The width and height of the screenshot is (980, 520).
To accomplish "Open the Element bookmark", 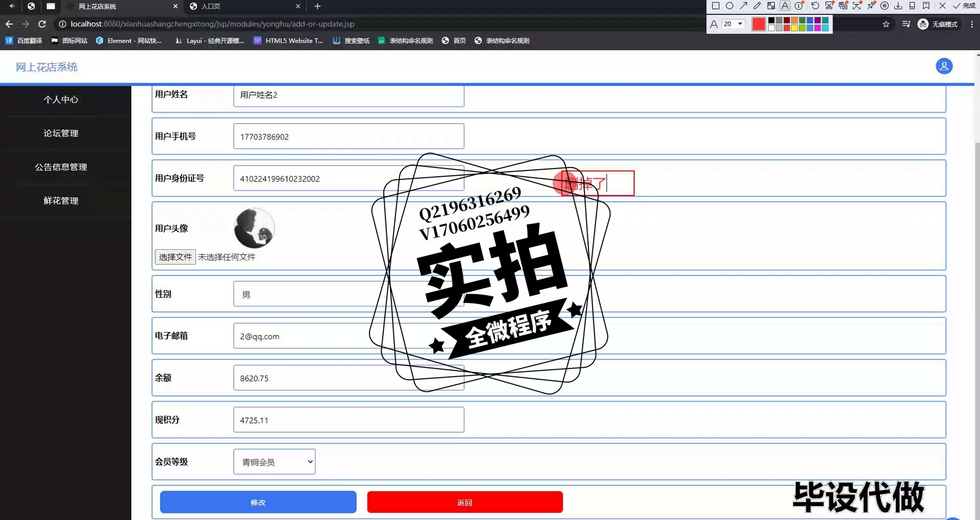I will coord(129,40).
